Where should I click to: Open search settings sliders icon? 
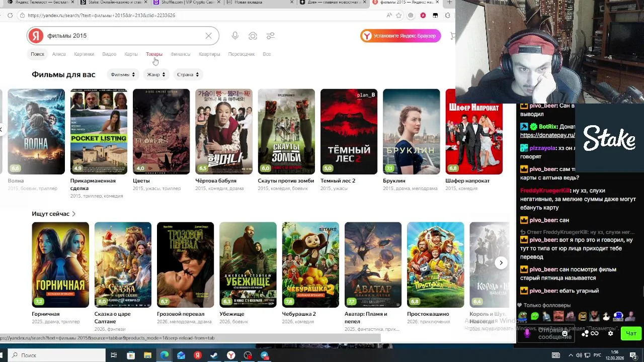click(x=271, y=36)
